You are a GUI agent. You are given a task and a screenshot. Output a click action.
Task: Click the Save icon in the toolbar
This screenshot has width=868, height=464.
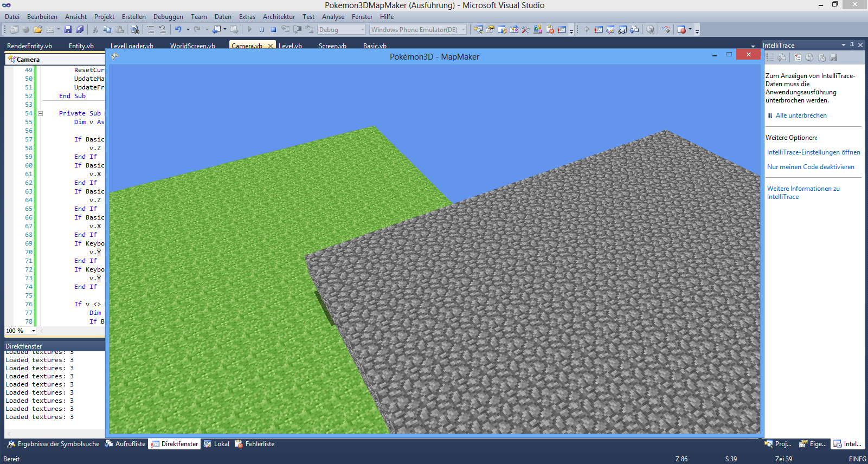(68, 29)
